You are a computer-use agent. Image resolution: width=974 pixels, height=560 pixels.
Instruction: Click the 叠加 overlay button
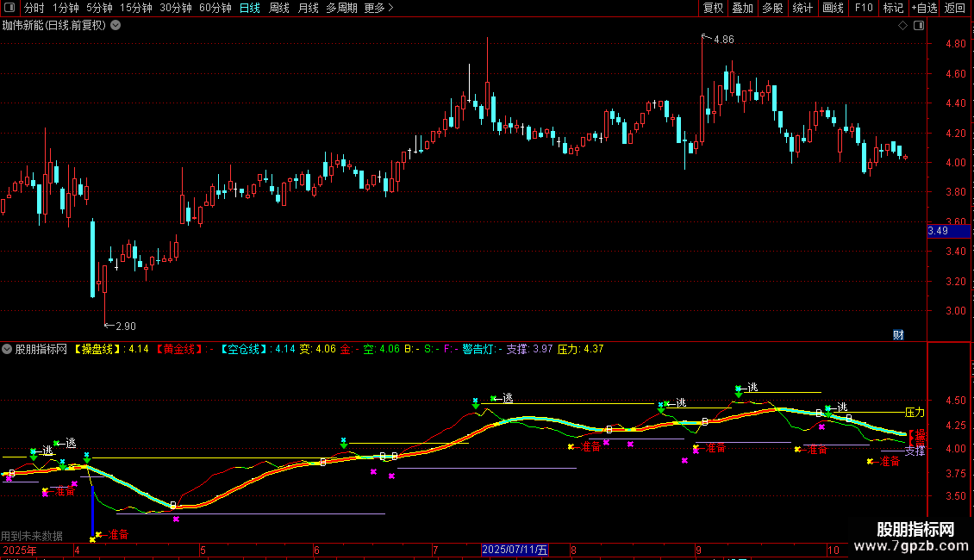(742, 8)
